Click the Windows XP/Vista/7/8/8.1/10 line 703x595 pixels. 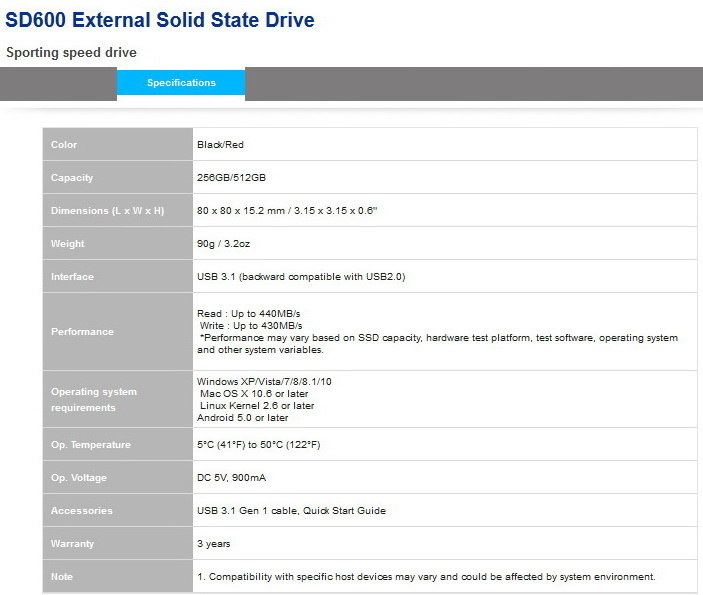[x=264, y=382]
